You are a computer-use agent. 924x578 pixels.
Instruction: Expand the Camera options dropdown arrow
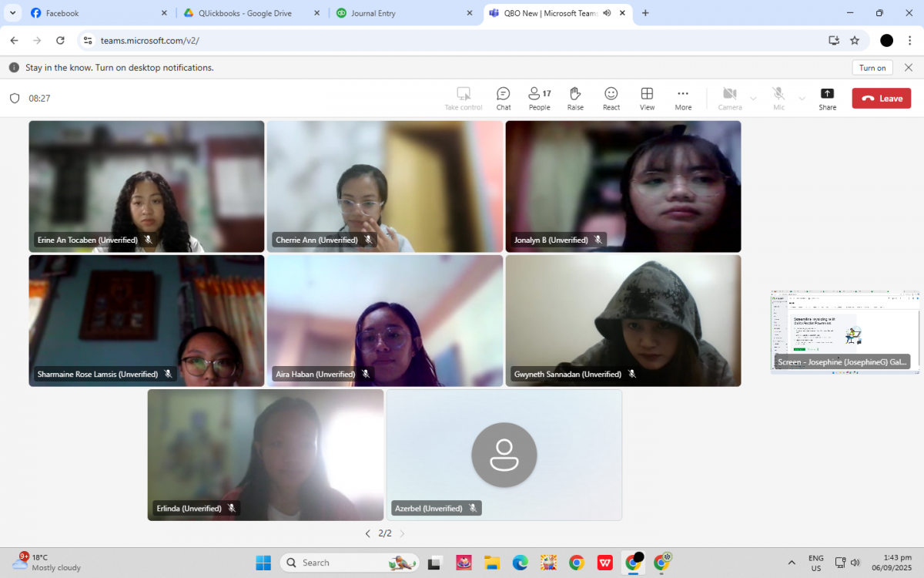click(753, 99)
